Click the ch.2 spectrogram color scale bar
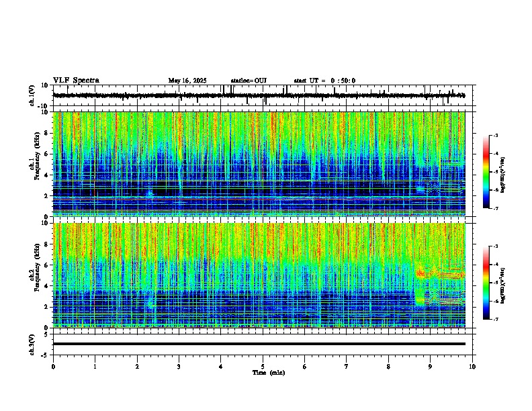The width and height of the screenshot is (532, 411). 486,283
